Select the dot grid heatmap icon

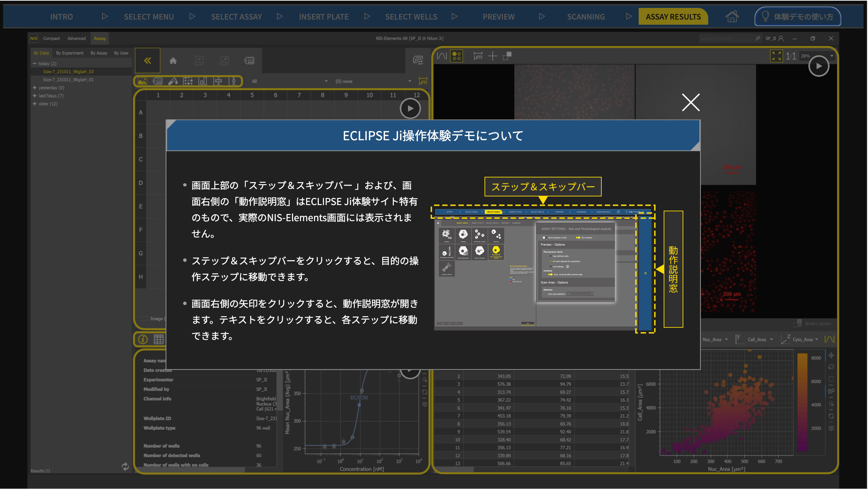(x=188, y=81)
